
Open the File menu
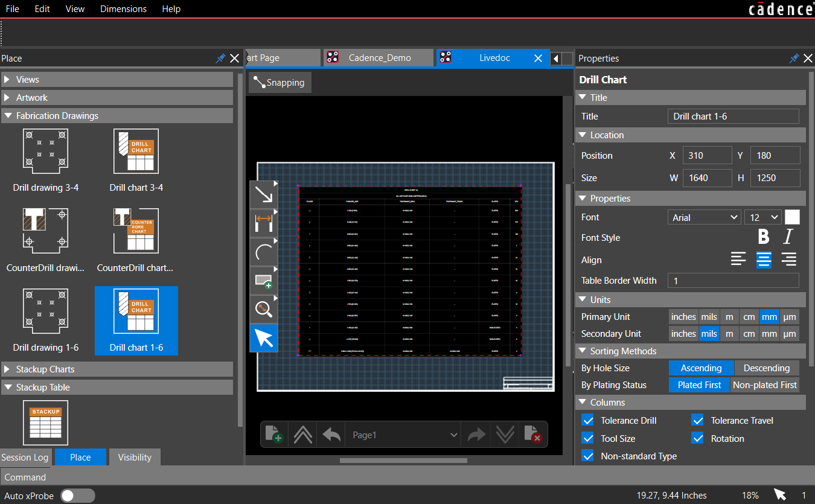[12, 9]
